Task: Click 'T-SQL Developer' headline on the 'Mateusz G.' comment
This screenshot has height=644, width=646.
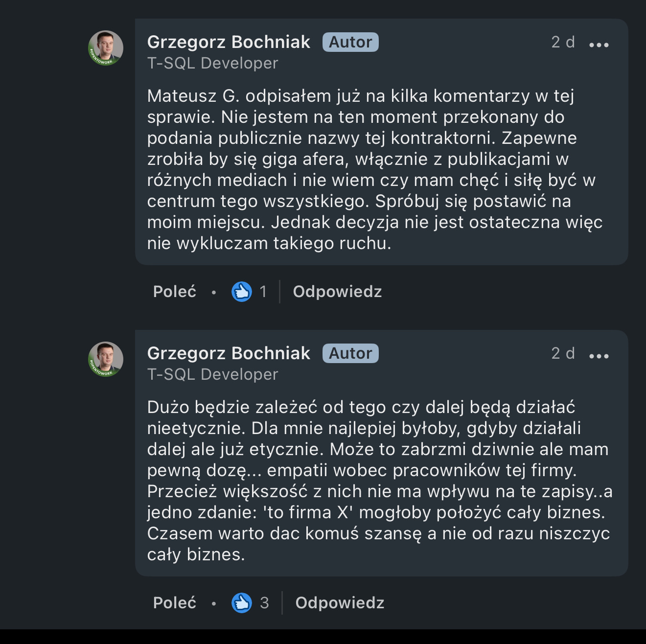Action: coord(212,63)
